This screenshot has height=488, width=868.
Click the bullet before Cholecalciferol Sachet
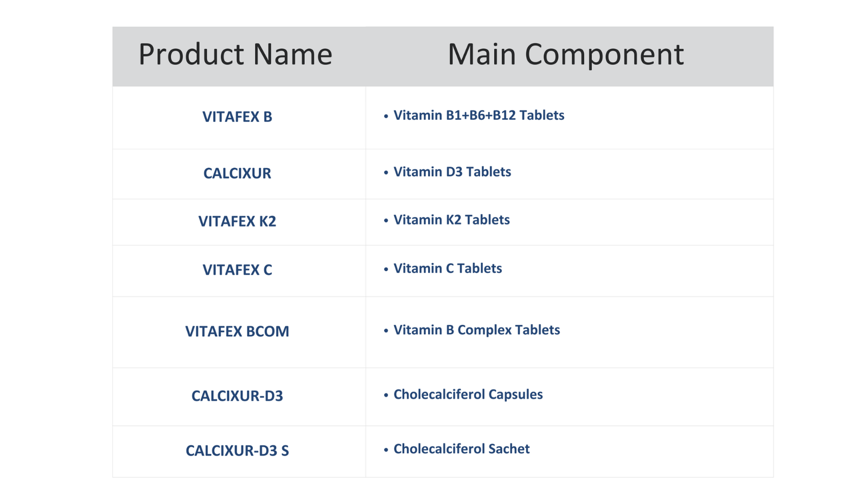pos(386,450)
